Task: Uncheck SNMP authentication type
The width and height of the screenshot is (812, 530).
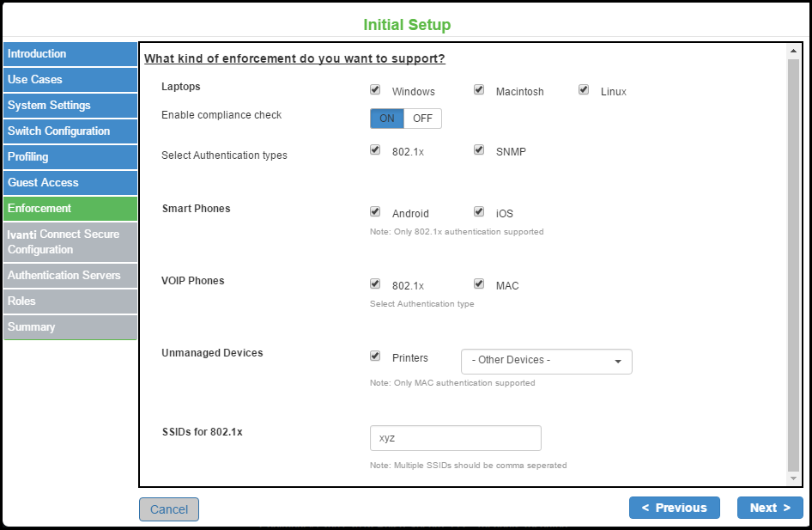Action: (x=479, y=149)
